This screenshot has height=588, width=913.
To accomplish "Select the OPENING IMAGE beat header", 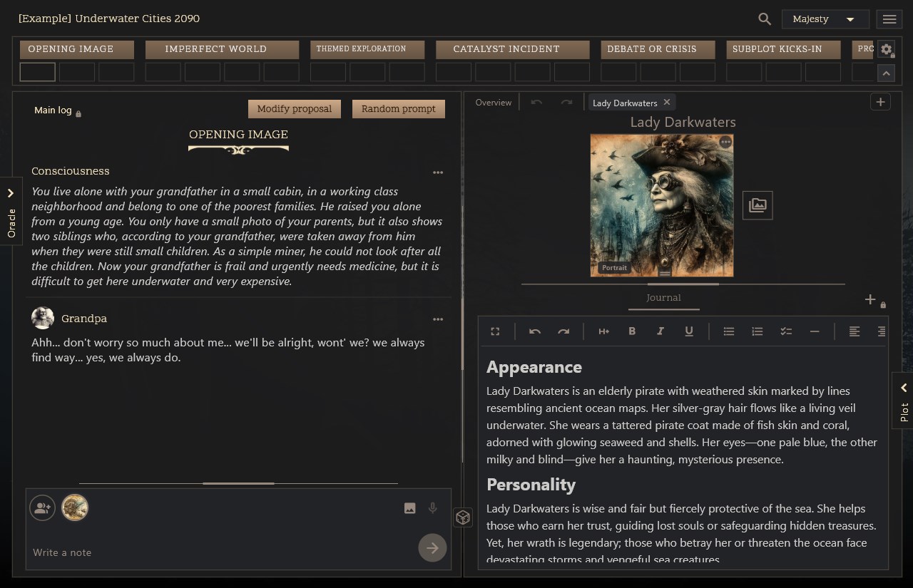I will point(77,49).
